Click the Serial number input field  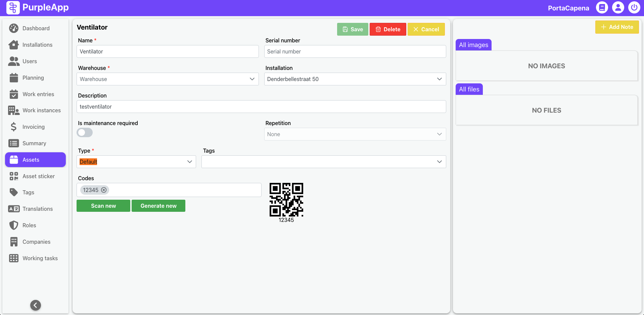tap(355, 51)
